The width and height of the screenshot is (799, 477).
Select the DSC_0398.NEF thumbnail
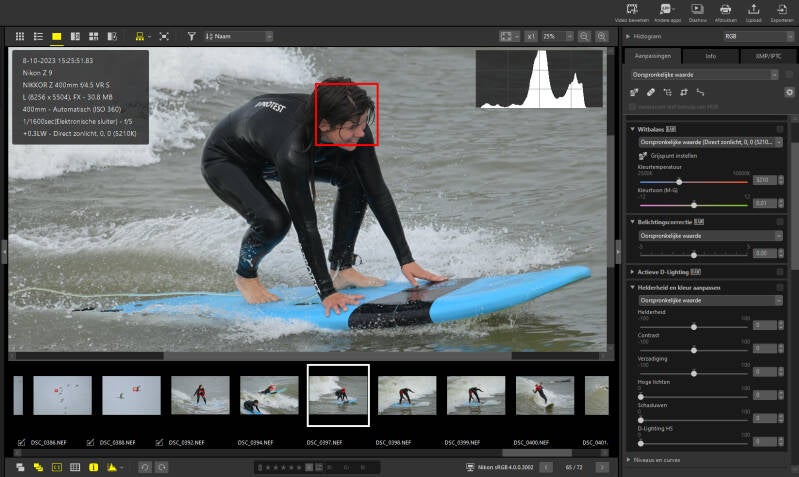point(407,395)
